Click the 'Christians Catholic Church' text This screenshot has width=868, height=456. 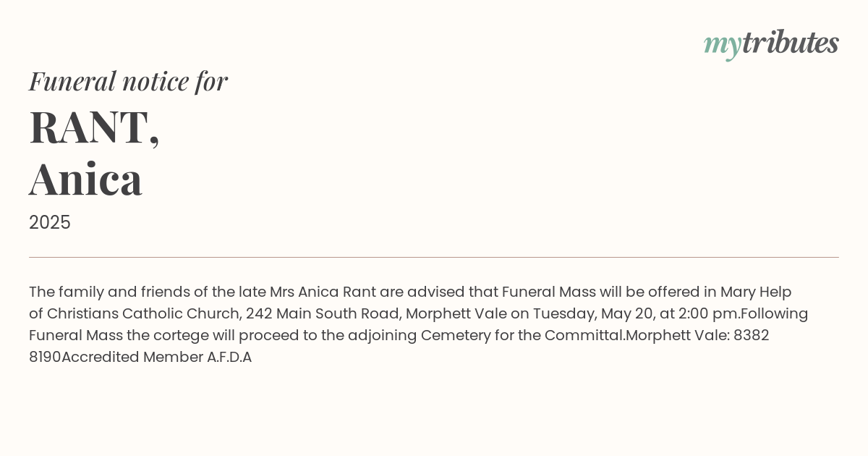tap(144, 313)
